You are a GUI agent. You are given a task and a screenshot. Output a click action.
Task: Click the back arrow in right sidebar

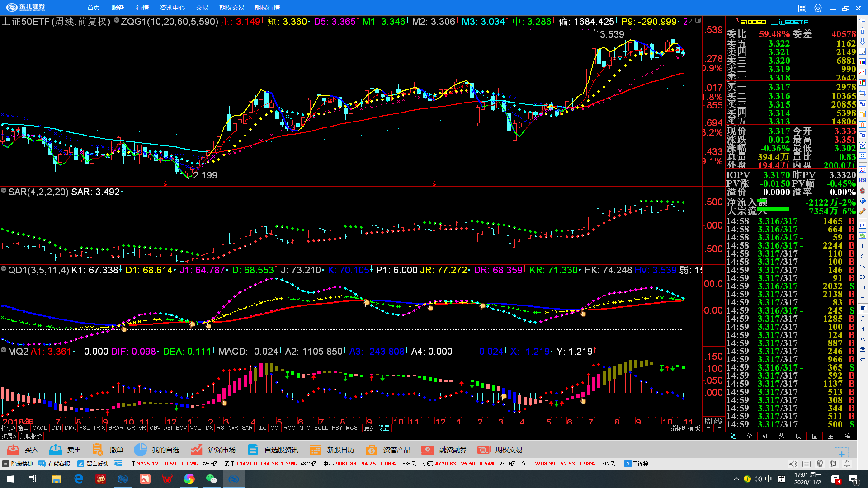pyautogui.click(x=863, y=20)
